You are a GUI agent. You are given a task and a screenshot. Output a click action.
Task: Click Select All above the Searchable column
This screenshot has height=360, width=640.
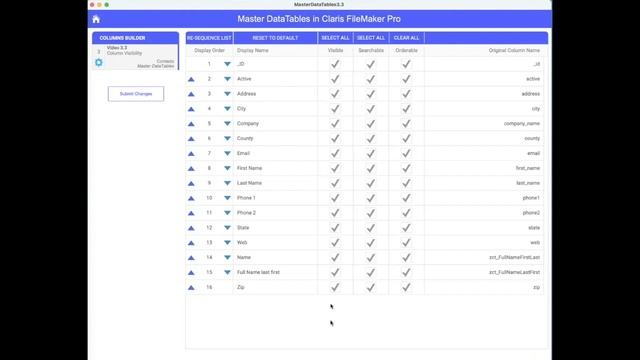[371, 38]
